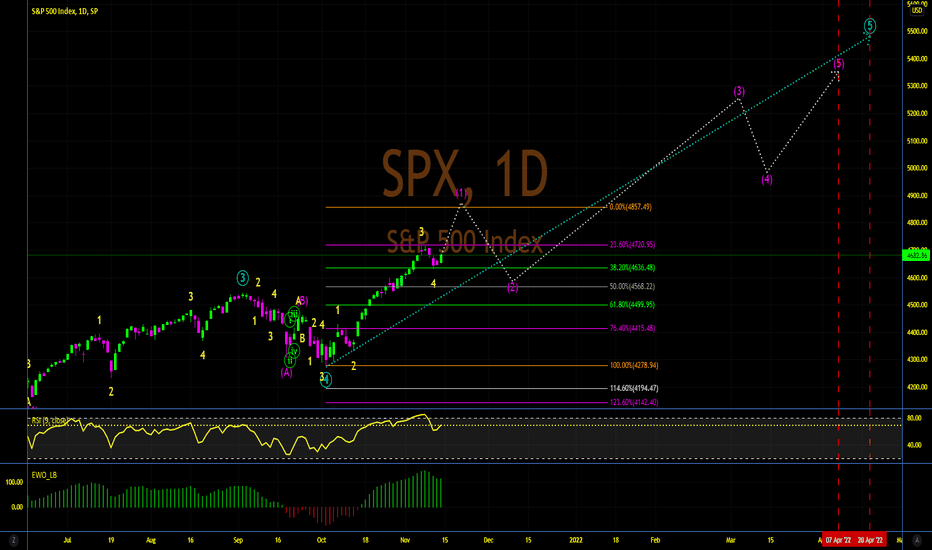Viewport: 932px width, 550px height.
Task: Click the red 20 Apr '22 date marker
Action: point(870,540)
